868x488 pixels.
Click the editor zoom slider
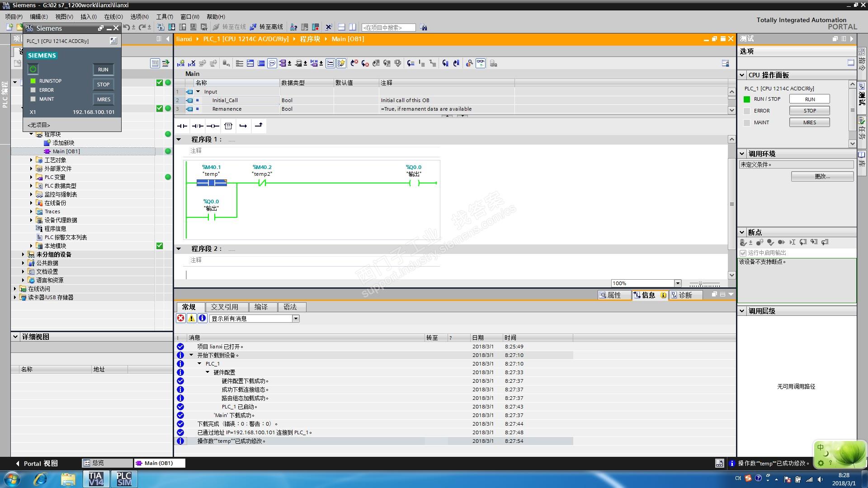700,284
